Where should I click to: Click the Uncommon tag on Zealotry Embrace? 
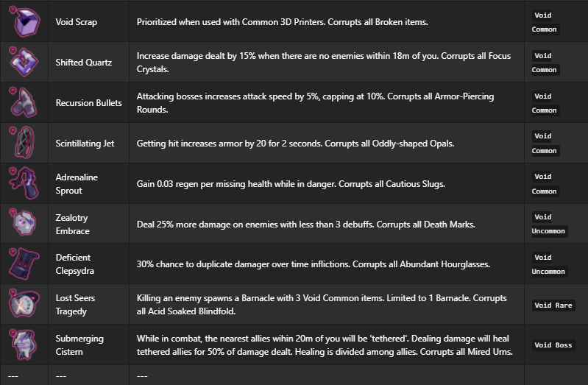coord(549,231)
